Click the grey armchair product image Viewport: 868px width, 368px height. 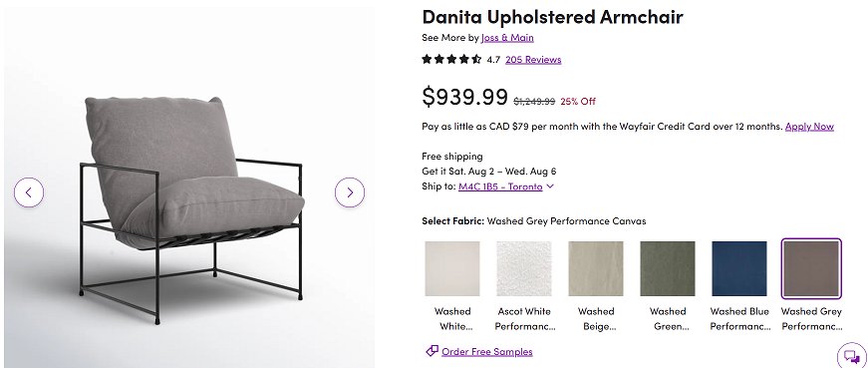[x=192, y=209]
